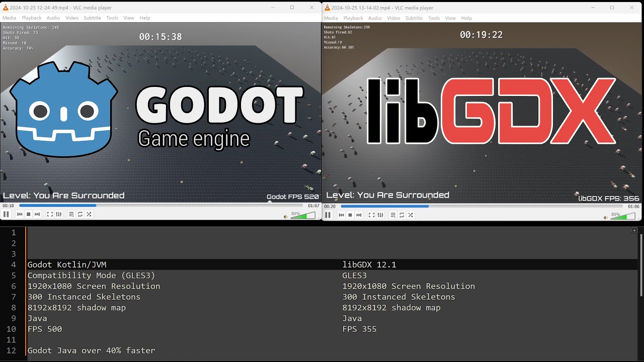Toggle fullscreen in right VLC window
The height and width of the screenshot is (362, 644).
[371, 215]
